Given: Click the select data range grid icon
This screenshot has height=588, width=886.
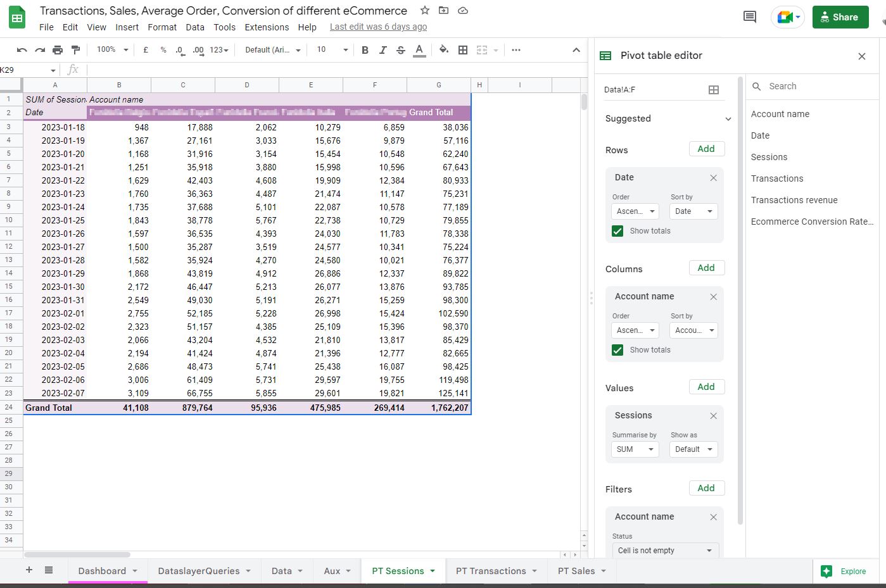Looking at the screenshot, I should pos(713,90).
